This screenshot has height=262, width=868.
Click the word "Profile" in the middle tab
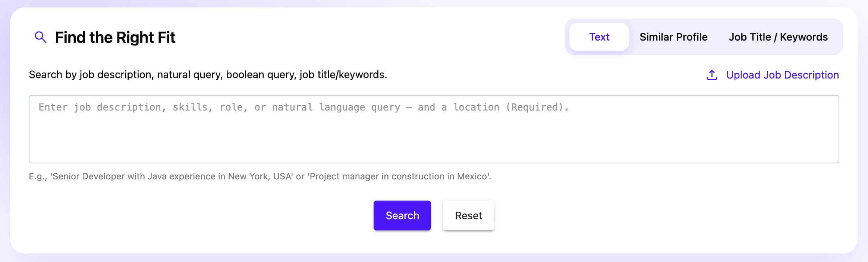tap(692, 37)
